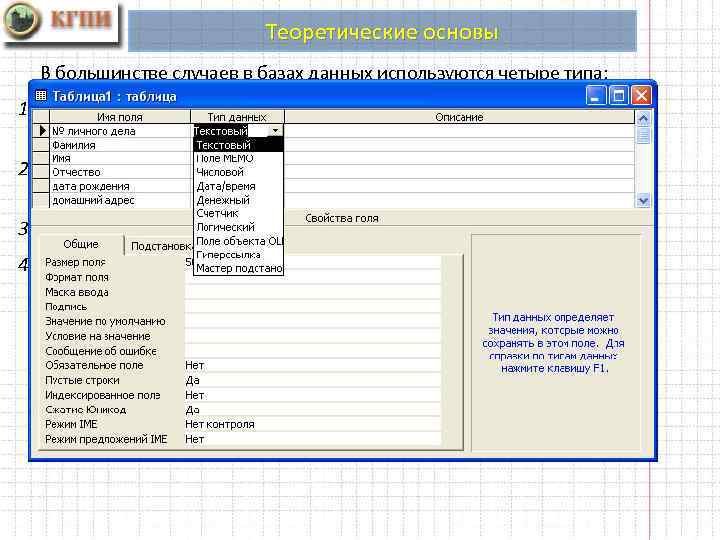Click the Режим предложений IME value Нет
This screenshot has height=540, width=720.
pos(312,439)
